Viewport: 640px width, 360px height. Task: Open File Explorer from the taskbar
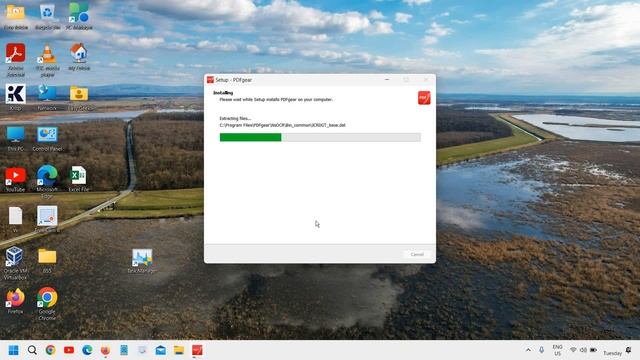(x=179, y=350)
